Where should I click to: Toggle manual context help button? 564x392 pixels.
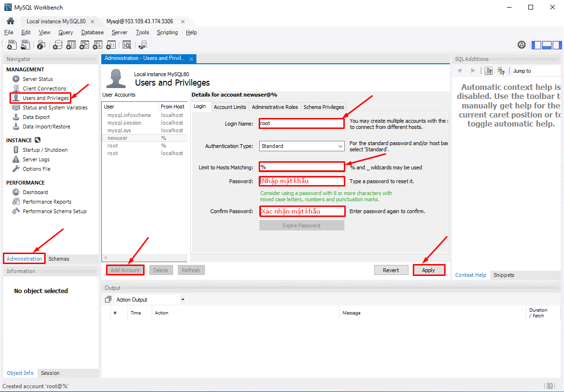tap(488, 71)
